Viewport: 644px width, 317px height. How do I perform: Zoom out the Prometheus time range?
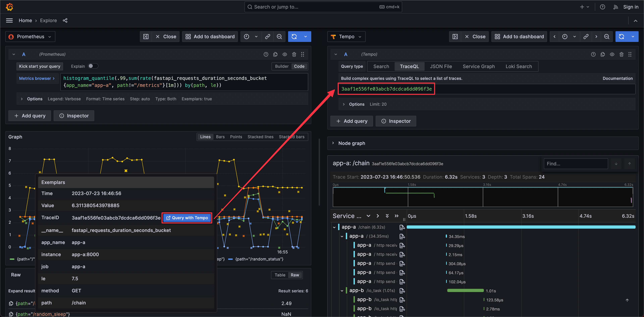coord(279,37)
